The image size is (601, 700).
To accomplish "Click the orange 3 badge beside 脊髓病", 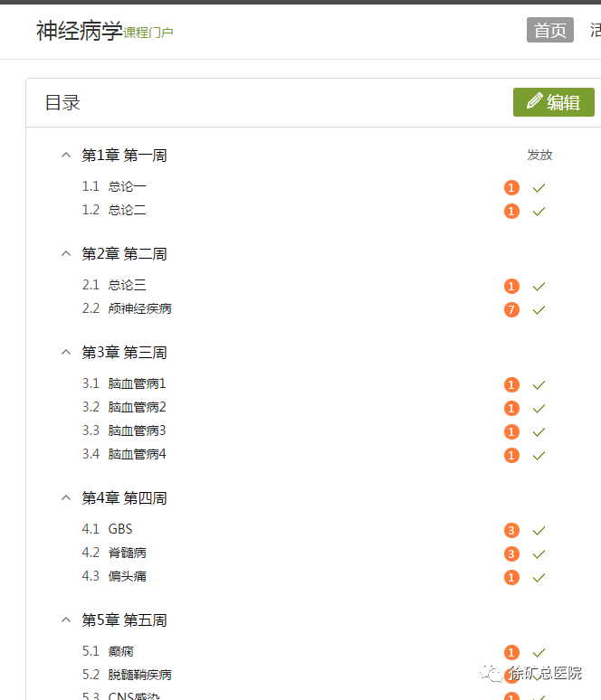I will point(511,554).
